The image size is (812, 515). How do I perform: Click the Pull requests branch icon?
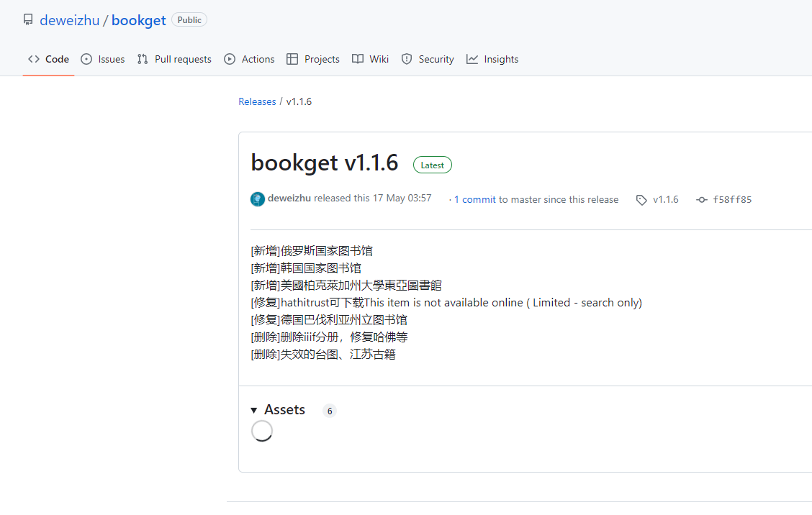143,59
